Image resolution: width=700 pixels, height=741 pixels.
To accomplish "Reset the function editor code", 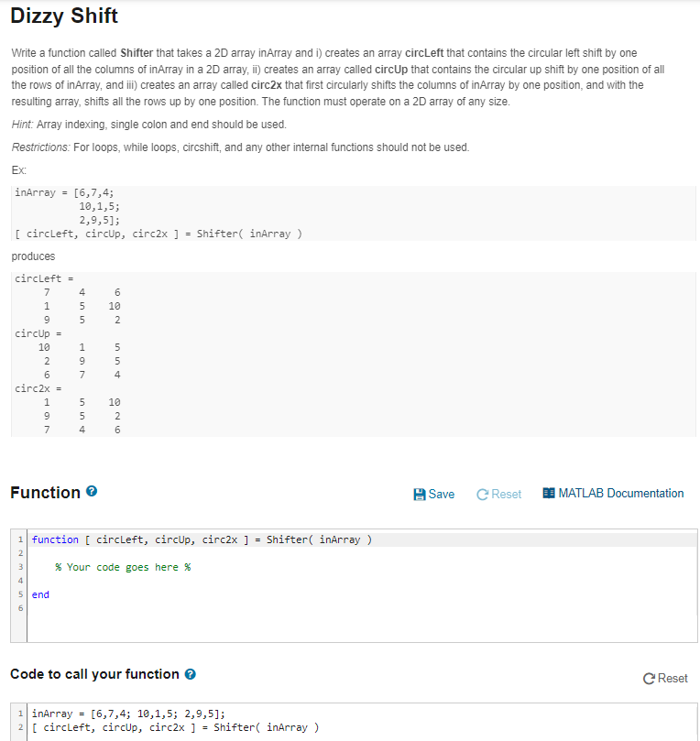I will [498, 495].
